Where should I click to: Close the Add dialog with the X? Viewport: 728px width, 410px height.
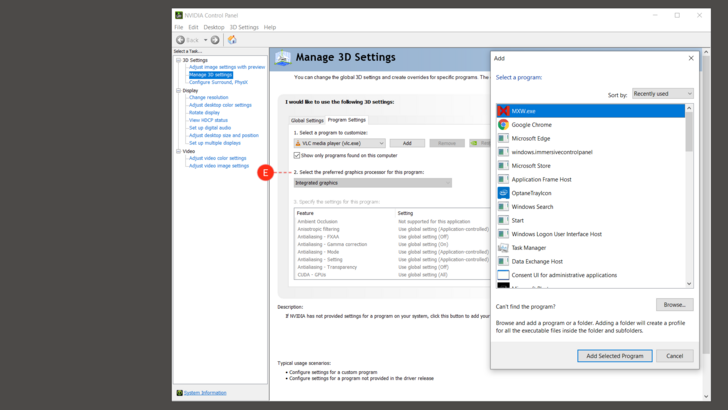point(691,58)
